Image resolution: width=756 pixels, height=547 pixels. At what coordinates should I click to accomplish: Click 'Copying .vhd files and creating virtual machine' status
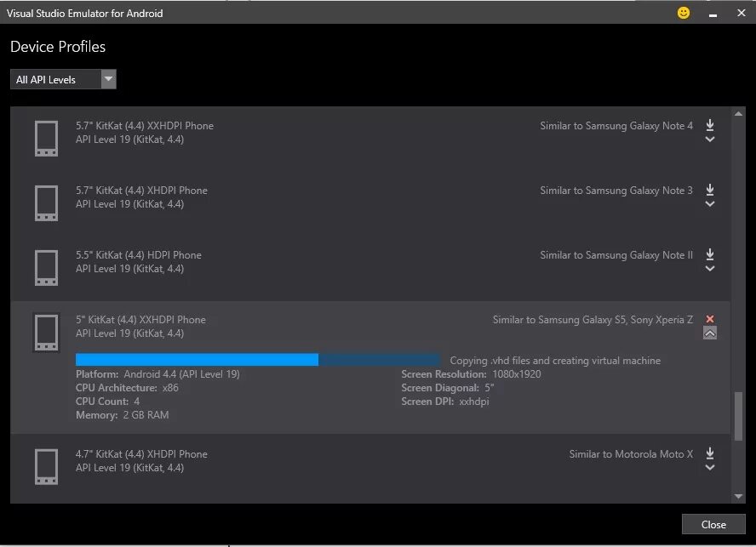coord(555,361)
